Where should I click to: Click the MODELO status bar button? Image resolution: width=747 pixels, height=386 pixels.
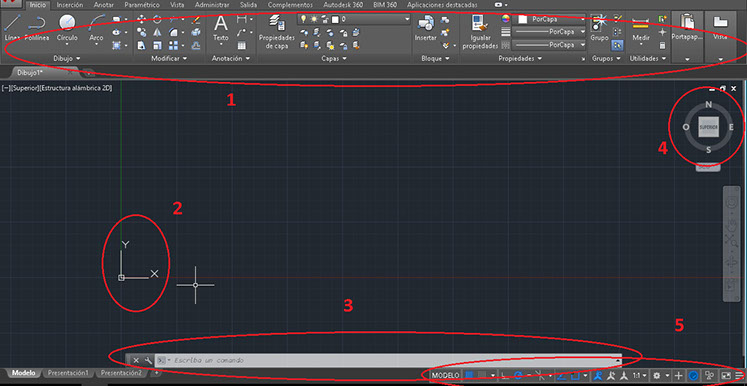445,376
